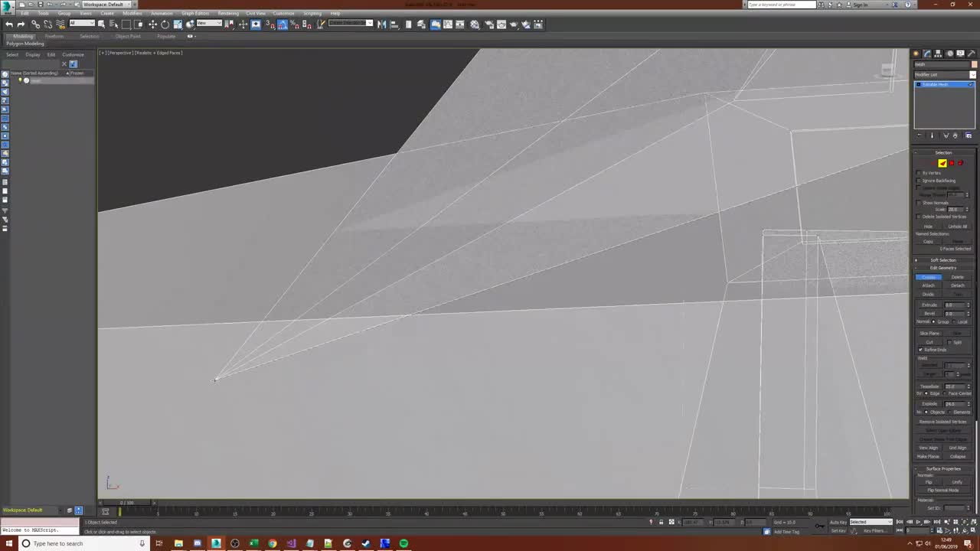Screen dimensions: 980x551
Task: Select the Select and Uniform Scale tool
Action: (x=178, y=24)
